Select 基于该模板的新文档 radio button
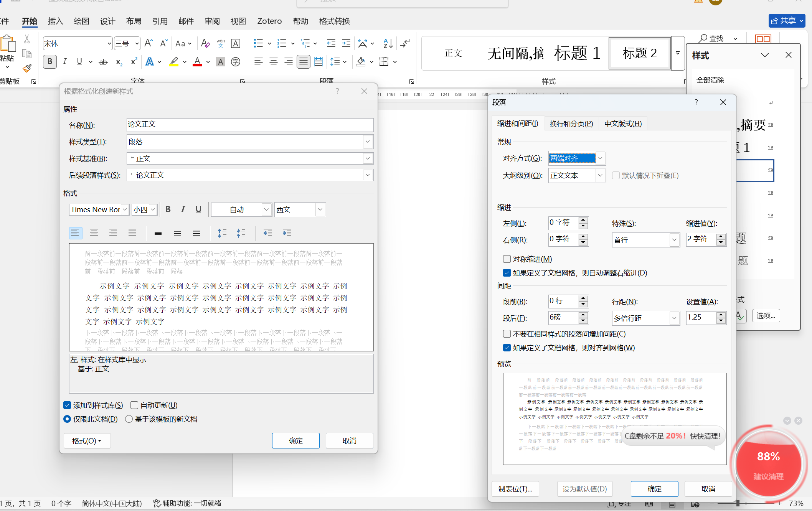The width and height of the screenshot is (812, 511). [x=129, y=419]
